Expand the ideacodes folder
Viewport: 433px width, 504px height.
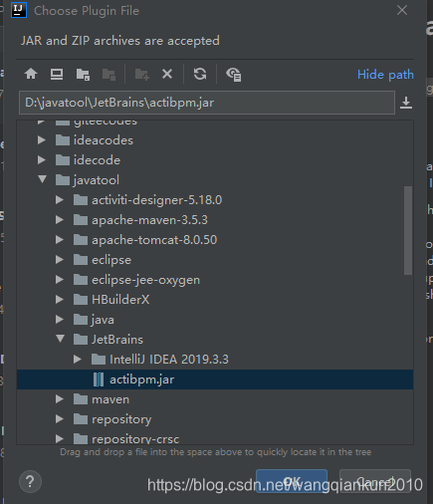pyautogui.click(x=42, y=140)
